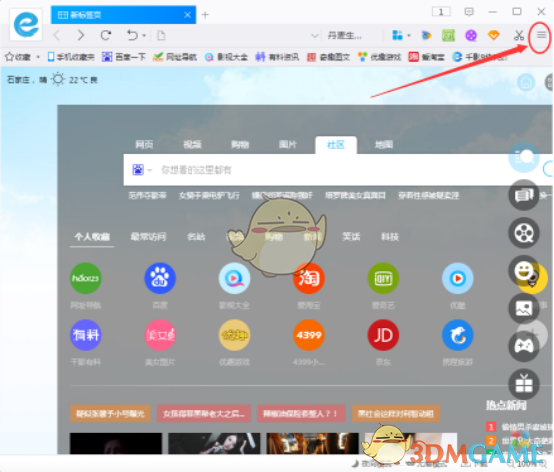Click the blue home icon on page
Screen dimensions: 554x472
(526, 83)
